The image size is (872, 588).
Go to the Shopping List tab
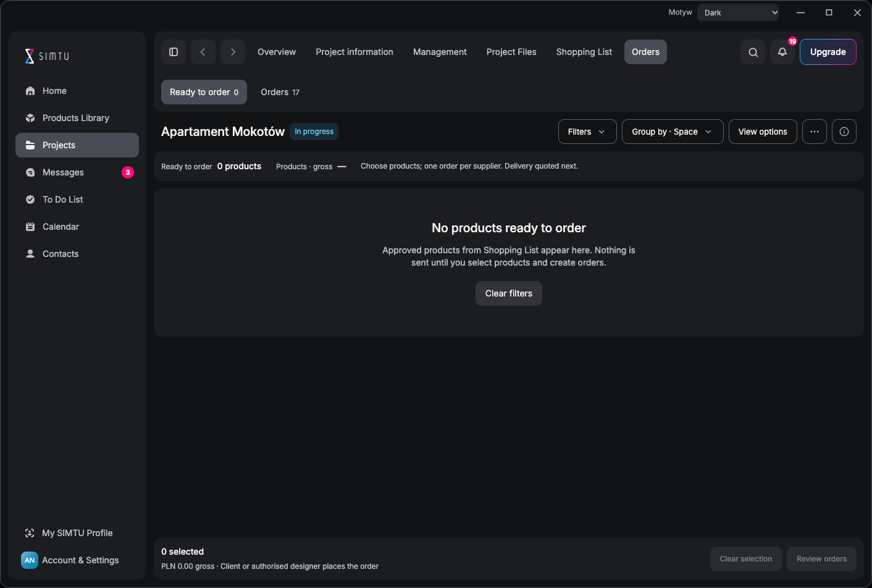point(584,52)
